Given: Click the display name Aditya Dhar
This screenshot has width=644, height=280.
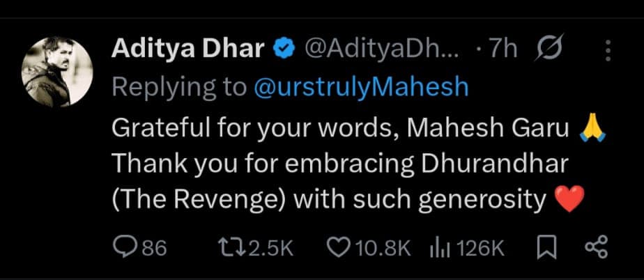Looking at the screenshot, I should (188, 50).
